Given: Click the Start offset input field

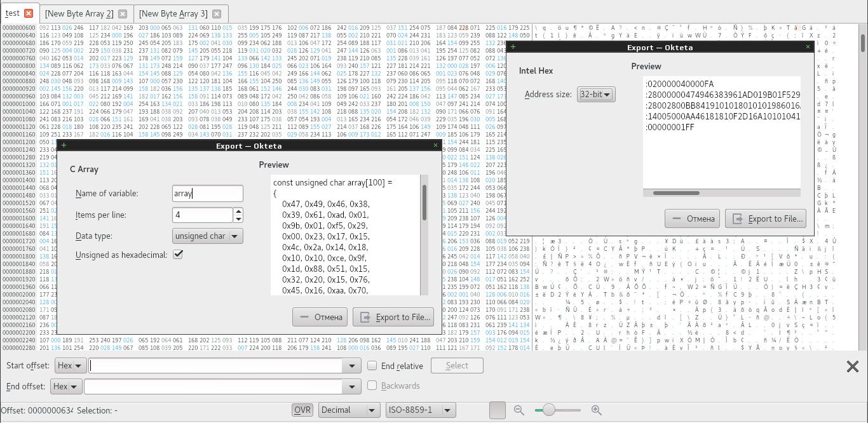Looking at the screenshot, I should point(216,366).
